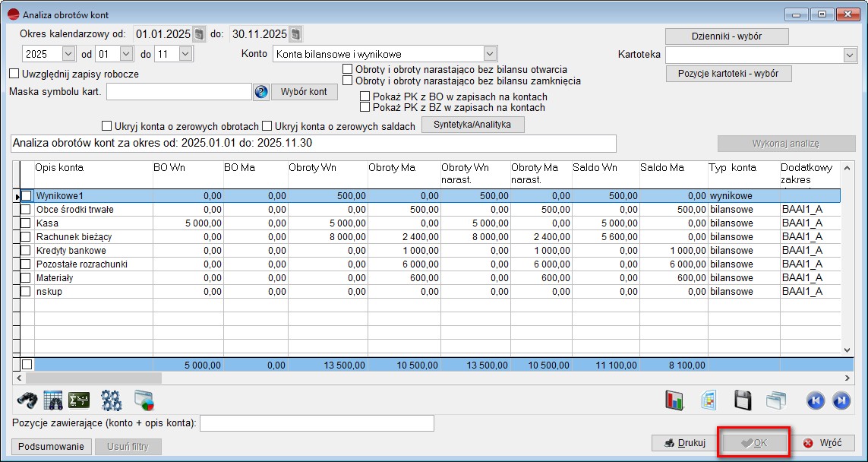This screenshot has width=868, height=462.
Task: Enable 'Uwzględnij zapisy robocze' checkbox
Action: point(14,74)
